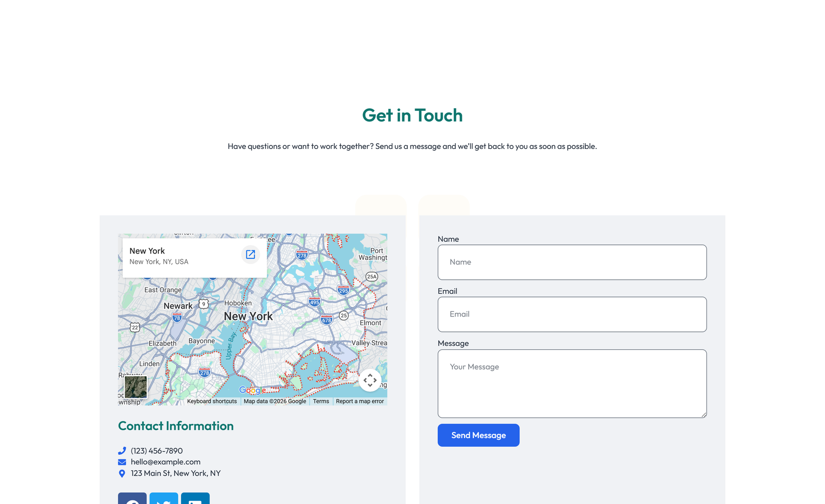Open the Facebook social page
The width and height of the screenshot is (825, 504).
tap(133, 500)
